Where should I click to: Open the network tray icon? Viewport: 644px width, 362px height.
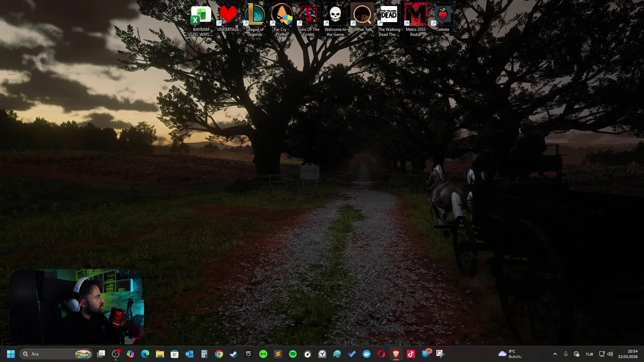pos(602,354)
